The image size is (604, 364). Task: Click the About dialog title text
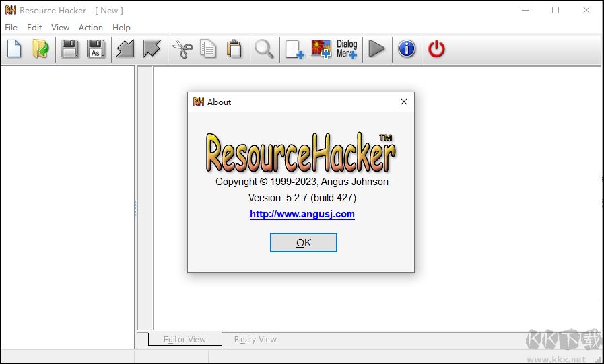(220, 102)
